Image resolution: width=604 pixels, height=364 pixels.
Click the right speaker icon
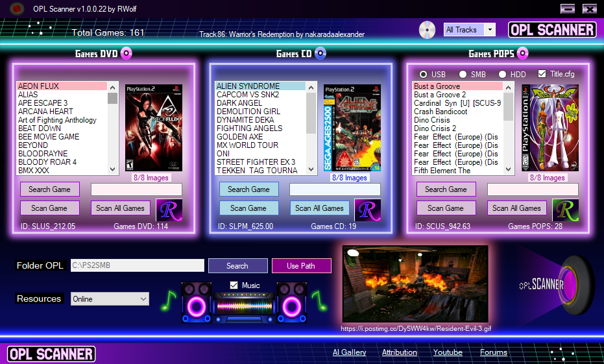coord(291,302)
